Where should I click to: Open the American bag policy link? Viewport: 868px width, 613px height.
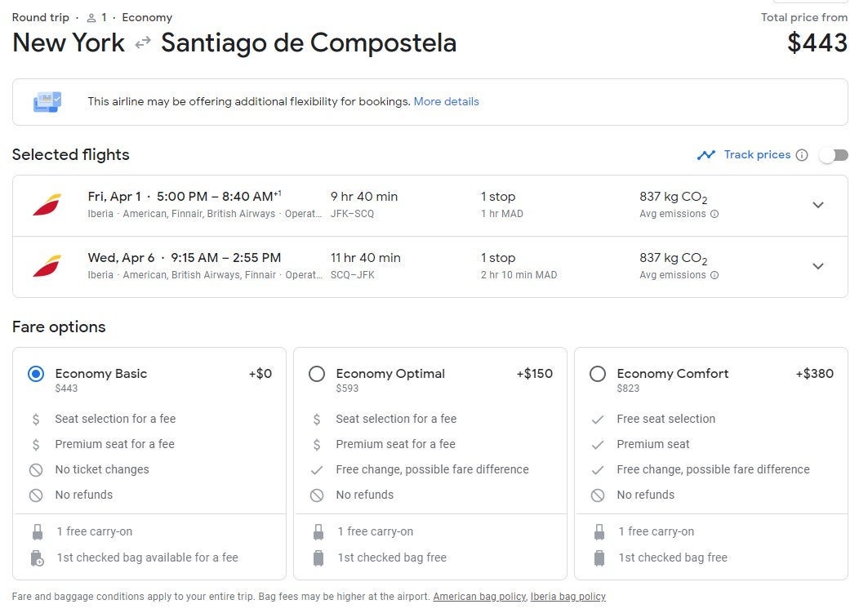[x=479, y=597]
